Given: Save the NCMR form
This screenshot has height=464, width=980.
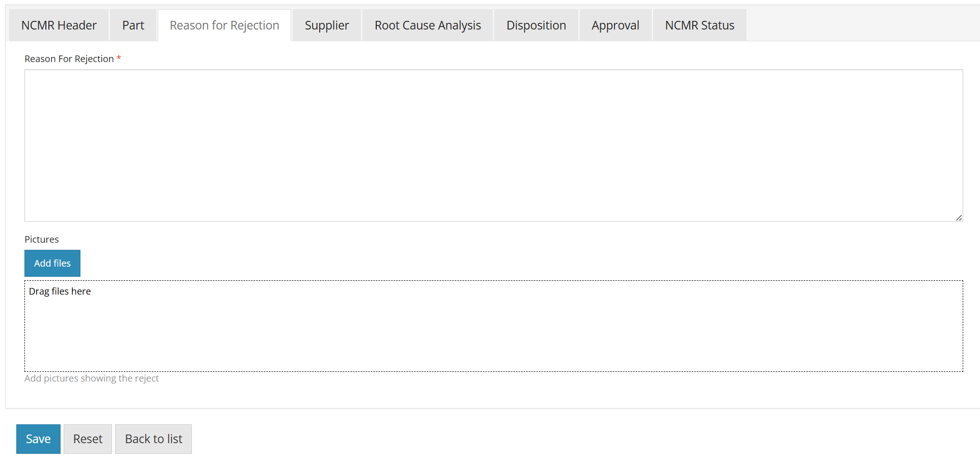Looking at the screenshot, I should click(38, 439).
